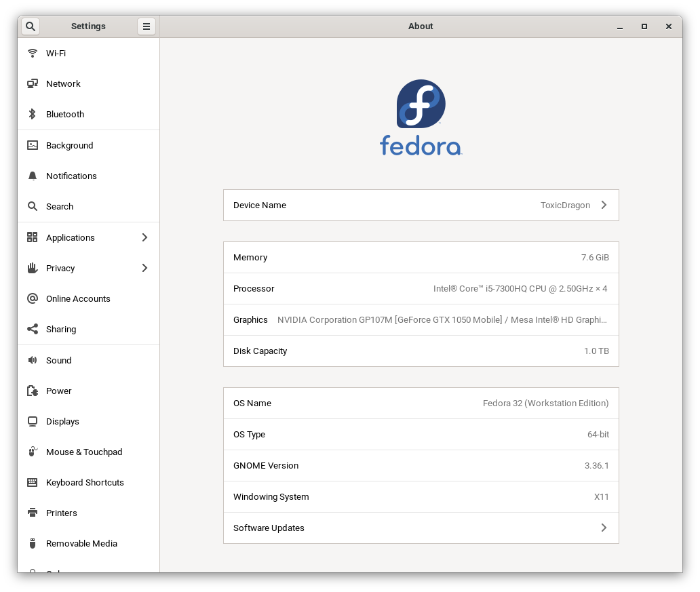The height and width of the screenshot is (592, 700).
Task: Go to Keyboard Shortcuts settings
Action: [85, 482]
